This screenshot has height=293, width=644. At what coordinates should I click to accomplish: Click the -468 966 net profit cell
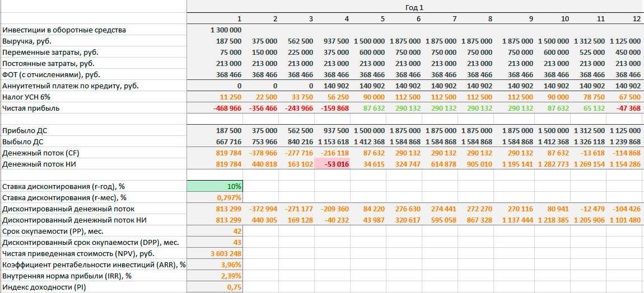coord(215,108)
